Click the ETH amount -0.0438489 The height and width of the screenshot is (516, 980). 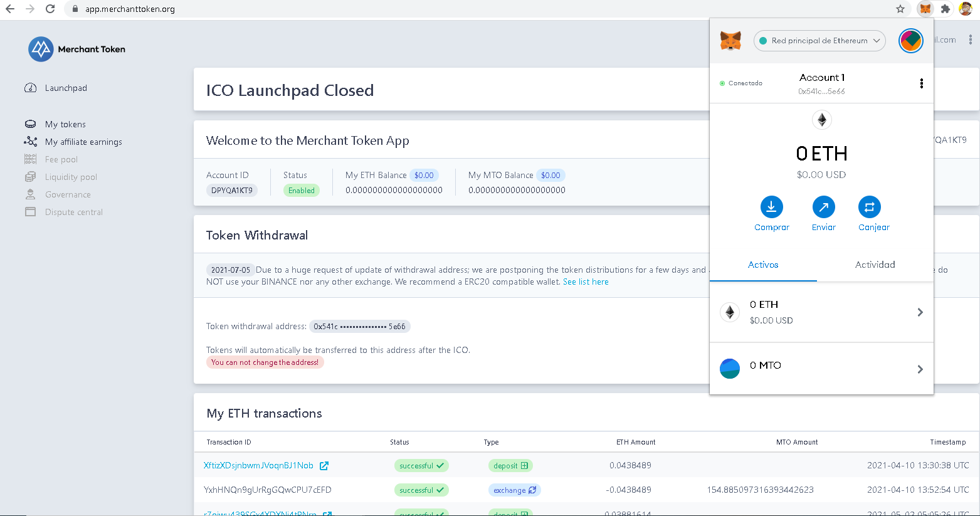pos(628,490)
